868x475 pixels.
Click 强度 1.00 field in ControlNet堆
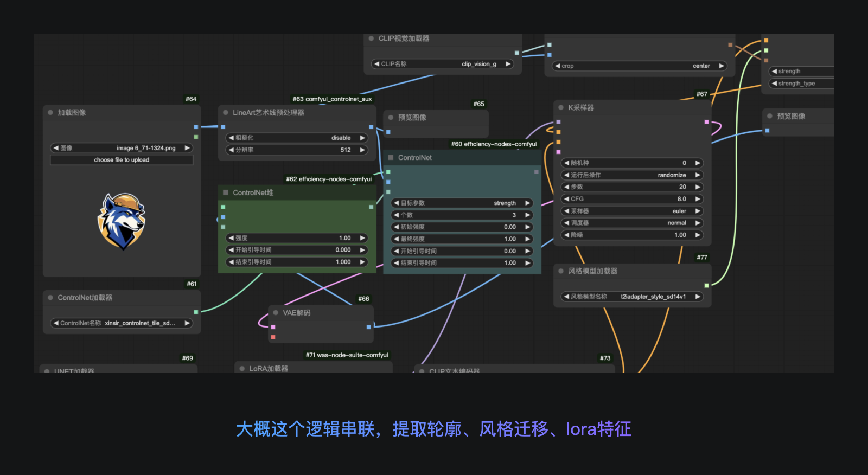(297, 238)
